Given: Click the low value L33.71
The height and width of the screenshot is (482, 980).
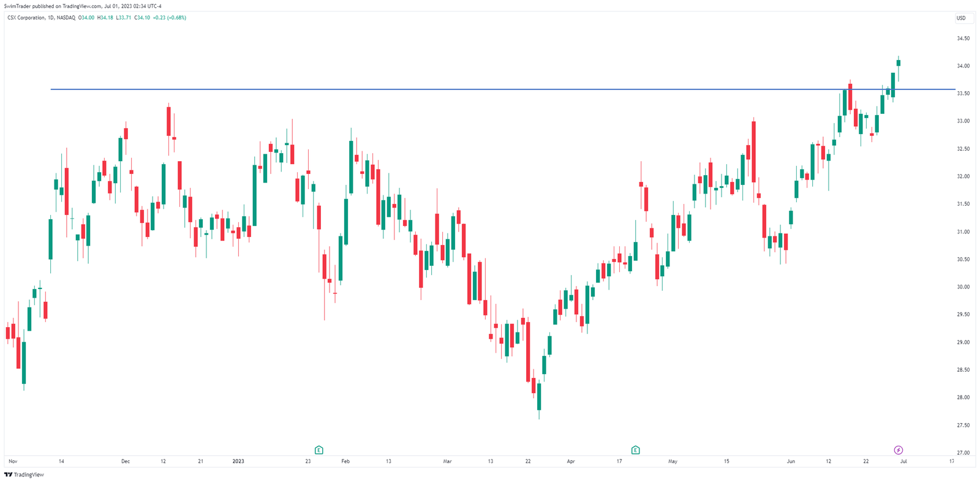Looking at the screenshot, I should tap(124, 18).
